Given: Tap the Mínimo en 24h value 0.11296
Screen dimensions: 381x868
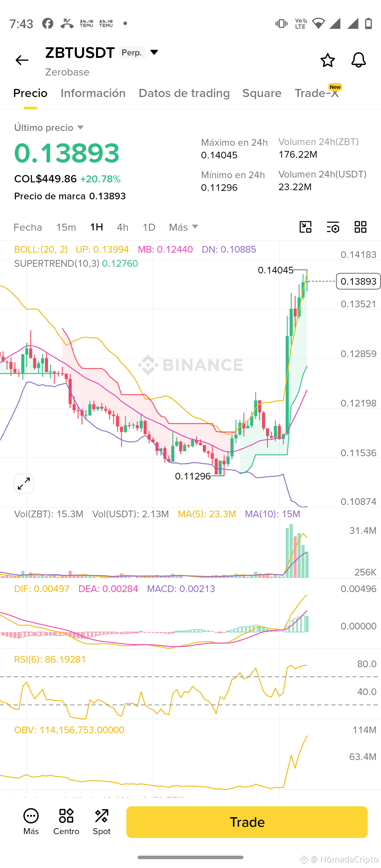Looking at the screenshot, I should coord(219,188).
